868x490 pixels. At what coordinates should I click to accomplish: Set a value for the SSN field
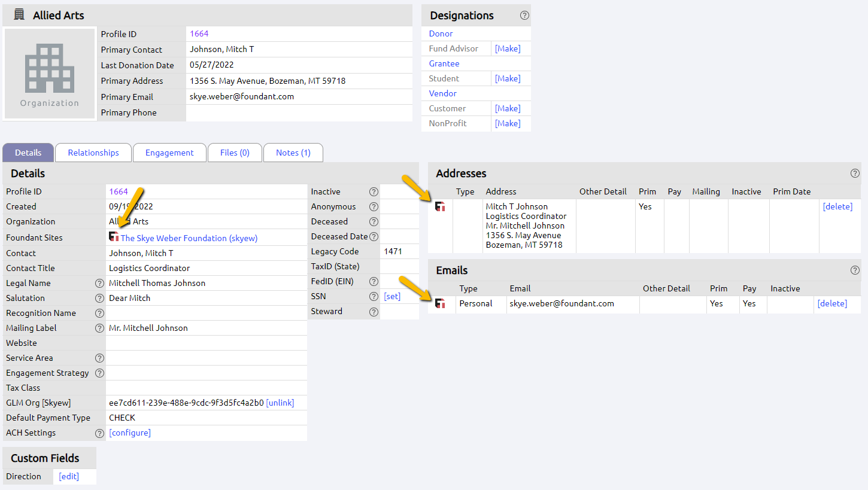(391, 296)
